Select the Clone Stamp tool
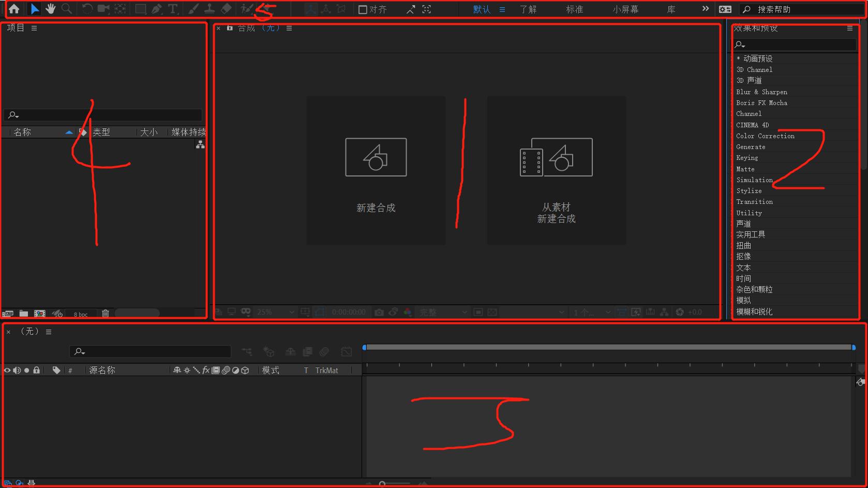 pos(209,9)
